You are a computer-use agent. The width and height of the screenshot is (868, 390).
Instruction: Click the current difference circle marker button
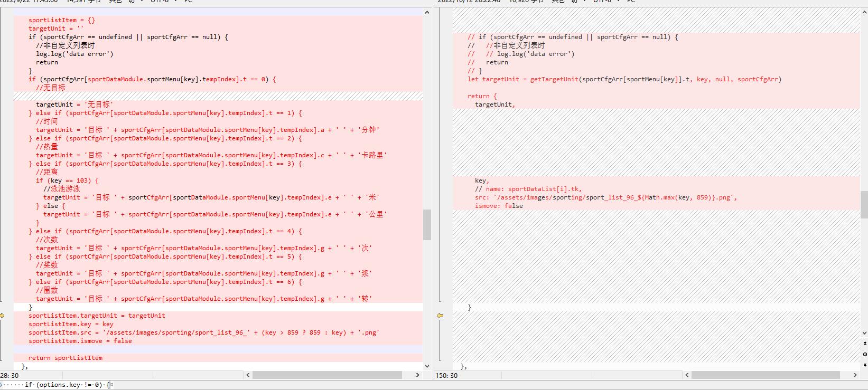pos(864,354)
